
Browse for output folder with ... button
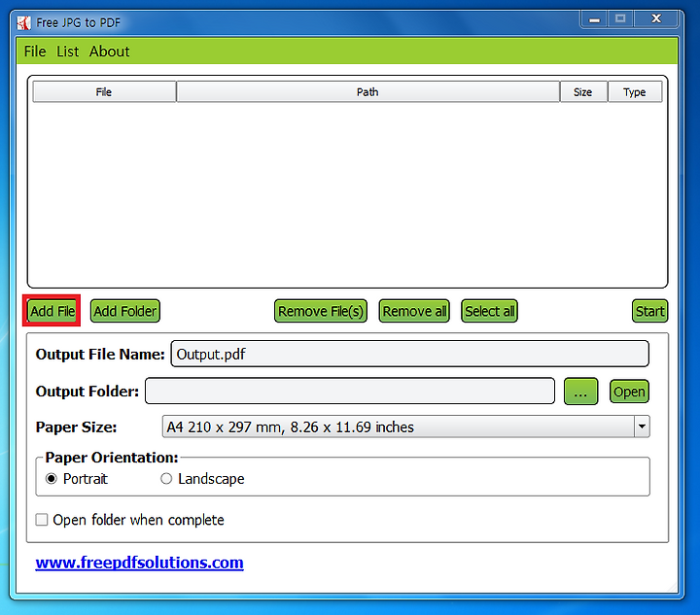pos(580,392)
